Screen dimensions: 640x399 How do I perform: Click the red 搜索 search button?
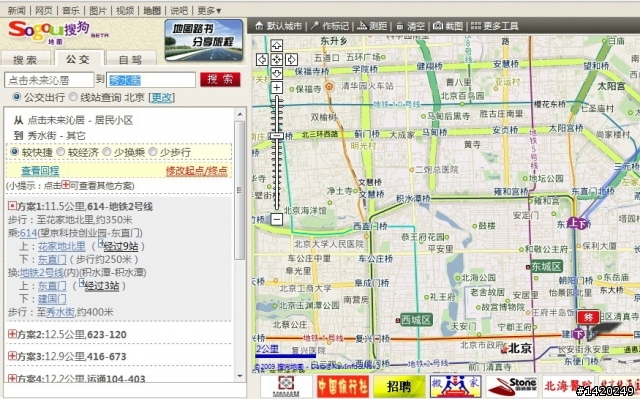[x=220, y=79]
